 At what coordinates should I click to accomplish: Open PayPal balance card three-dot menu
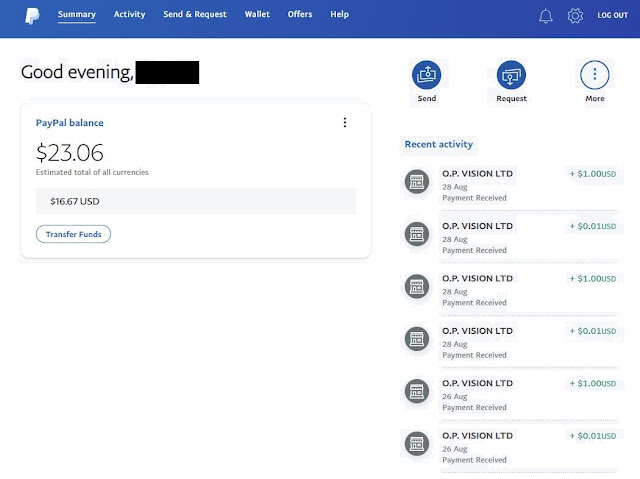tap(345, 122)
